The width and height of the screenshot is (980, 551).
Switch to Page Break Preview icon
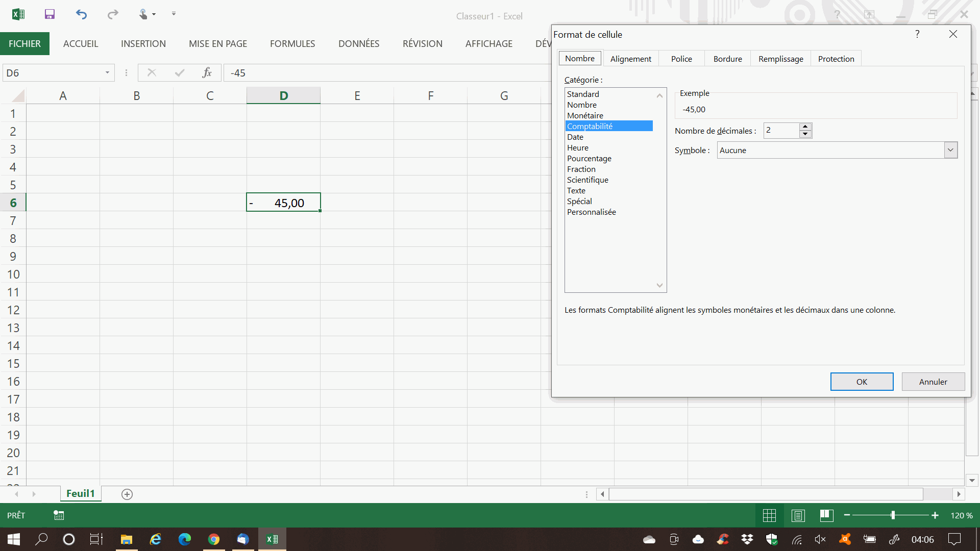826,515
